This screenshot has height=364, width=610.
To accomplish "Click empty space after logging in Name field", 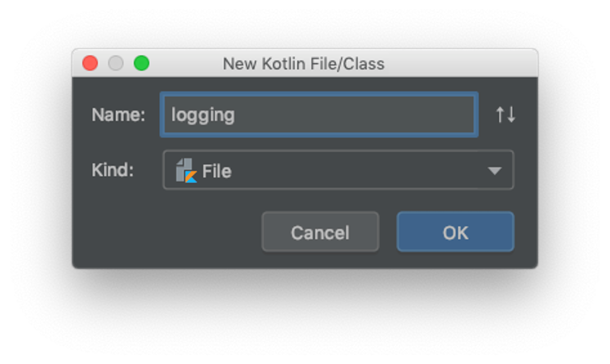I will point(353,115).
